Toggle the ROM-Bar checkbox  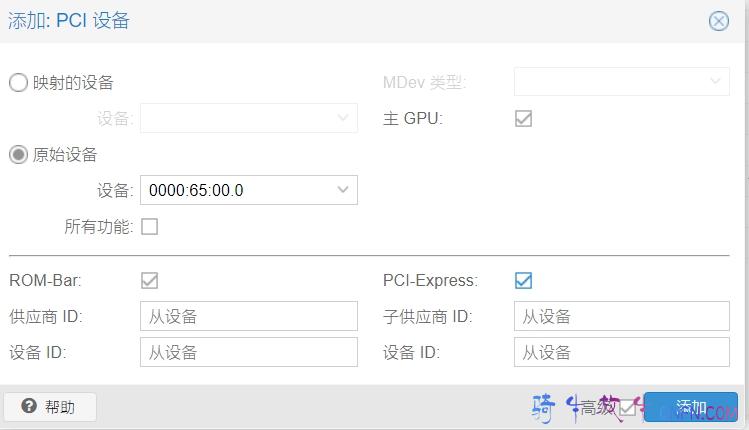pyautogui.click(x=149, y=281)
